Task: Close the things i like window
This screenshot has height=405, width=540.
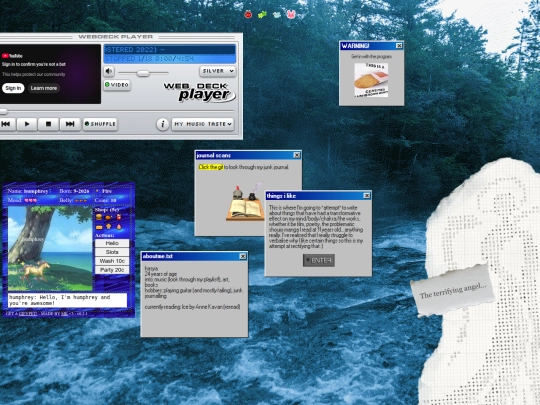Action: click(367, 196)
